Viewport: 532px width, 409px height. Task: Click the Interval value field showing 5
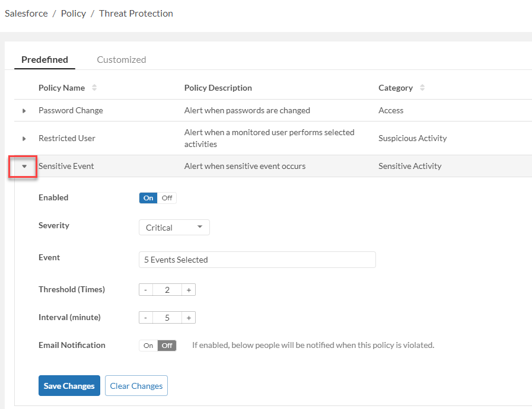[167, 318]
